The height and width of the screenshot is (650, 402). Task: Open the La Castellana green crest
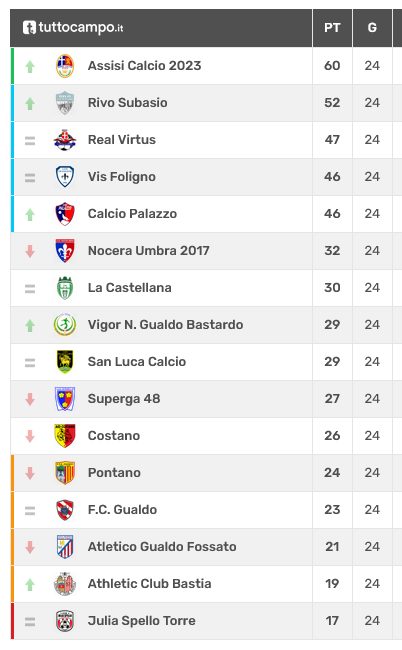coord(65,288)
